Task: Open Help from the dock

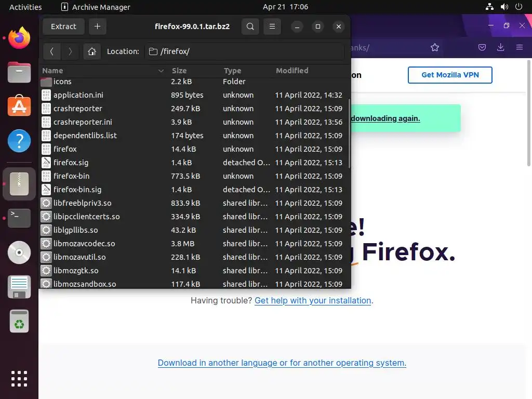Action: [19, 141]
